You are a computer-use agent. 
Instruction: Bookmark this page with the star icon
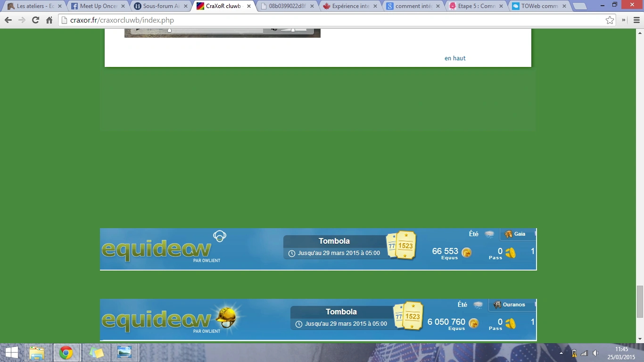[x=610, y=20]
